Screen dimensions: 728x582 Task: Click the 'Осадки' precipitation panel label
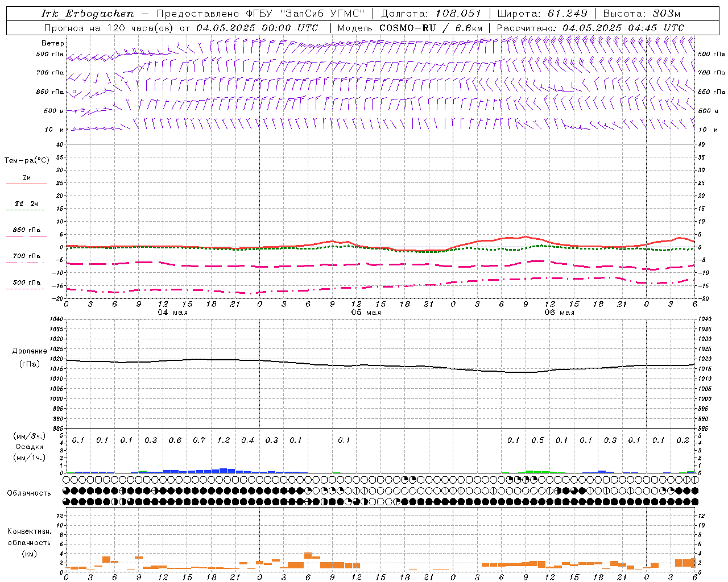pos(30,447)
